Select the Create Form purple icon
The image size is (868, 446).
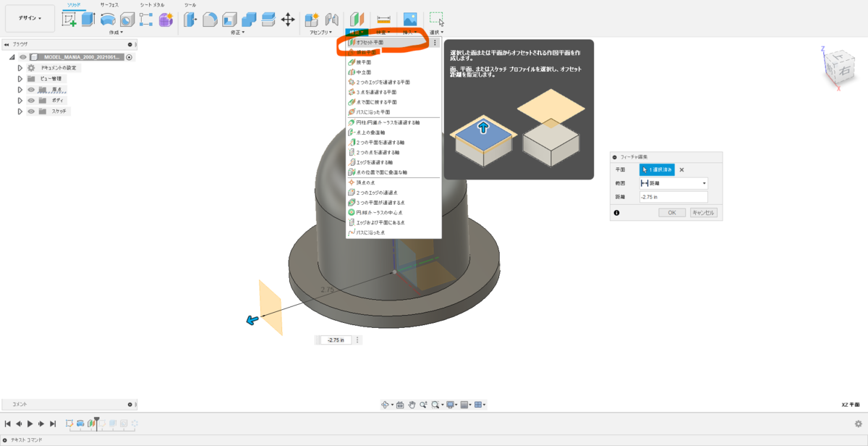(x=166, y=20)
